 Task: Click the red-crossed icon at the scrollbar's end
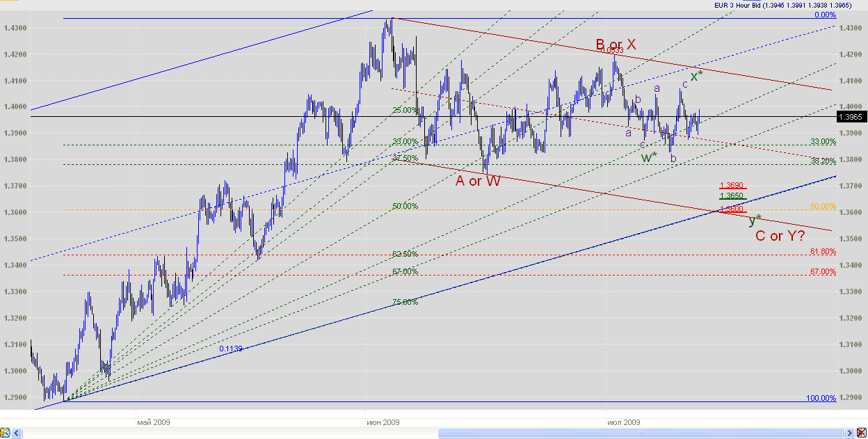[861, 433]
